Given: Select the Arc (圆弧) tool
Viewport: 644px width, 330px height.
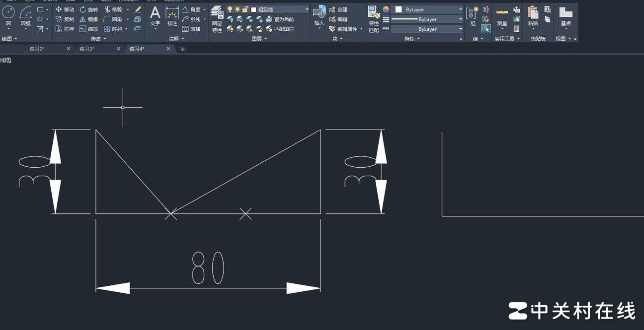Looking at the screenshot, I should point(25,15).
